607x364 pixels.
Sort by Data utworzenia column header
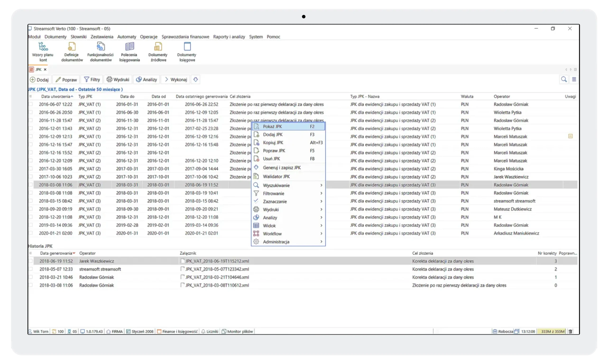(x=56, y=97)
